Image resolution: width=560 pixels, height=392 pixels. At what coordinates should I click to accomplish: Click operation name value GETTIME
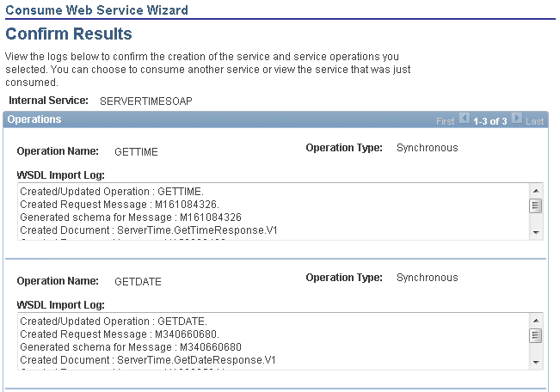[x=136, y=152]
